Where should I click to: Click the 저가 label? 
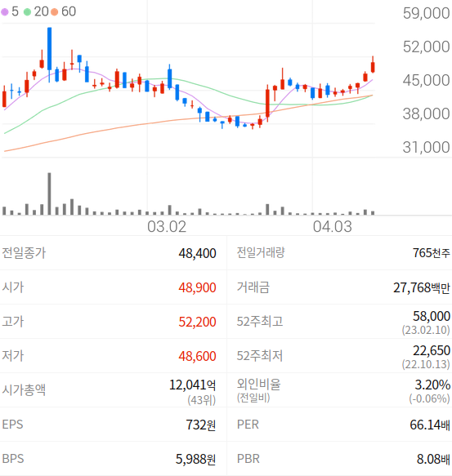13,356
